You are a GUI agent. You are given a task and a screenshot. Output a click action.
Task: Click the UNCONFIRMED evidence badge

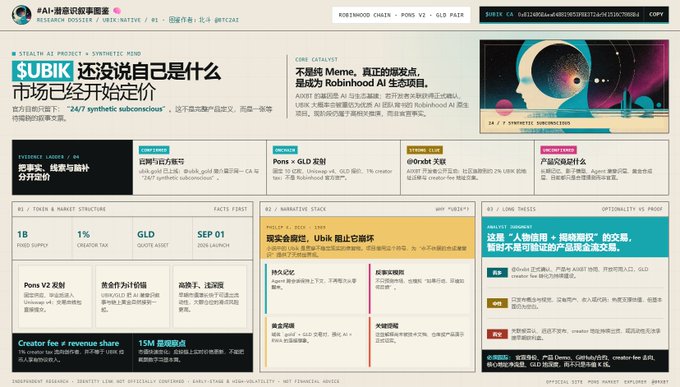[558, 150]
